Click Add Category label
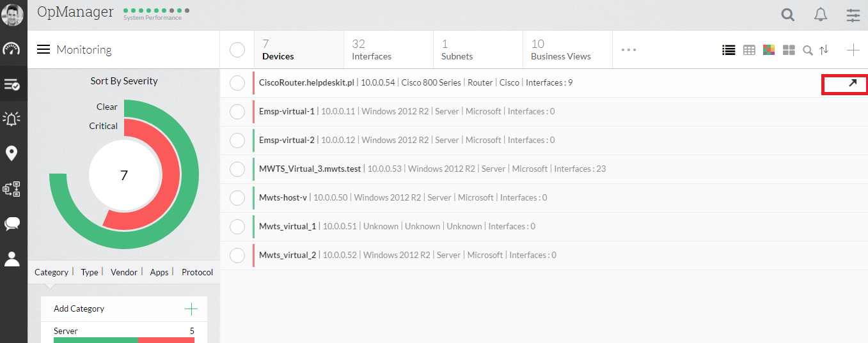 click(79, 309)
